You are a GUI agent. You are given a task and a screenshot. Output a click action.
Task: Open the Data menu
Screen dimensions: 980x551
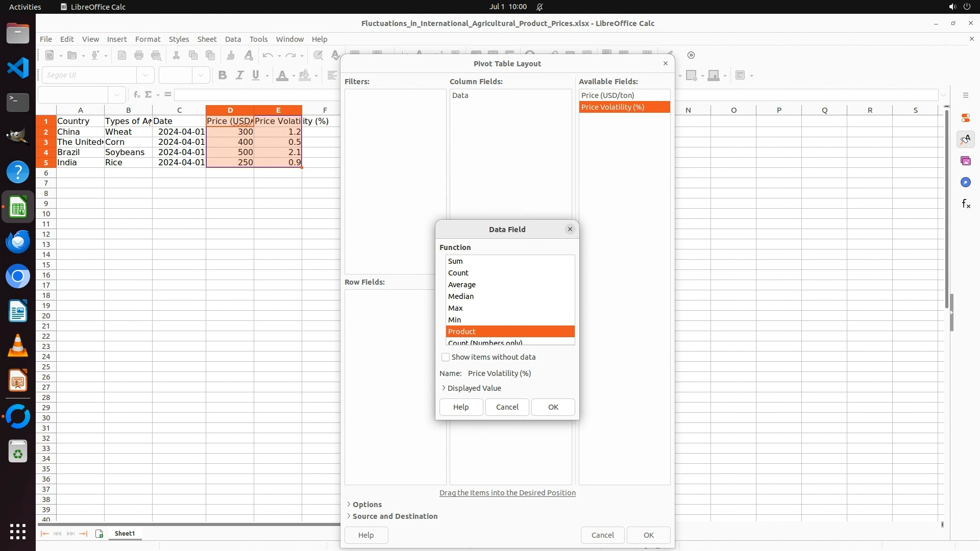click(x=233, y=39)
